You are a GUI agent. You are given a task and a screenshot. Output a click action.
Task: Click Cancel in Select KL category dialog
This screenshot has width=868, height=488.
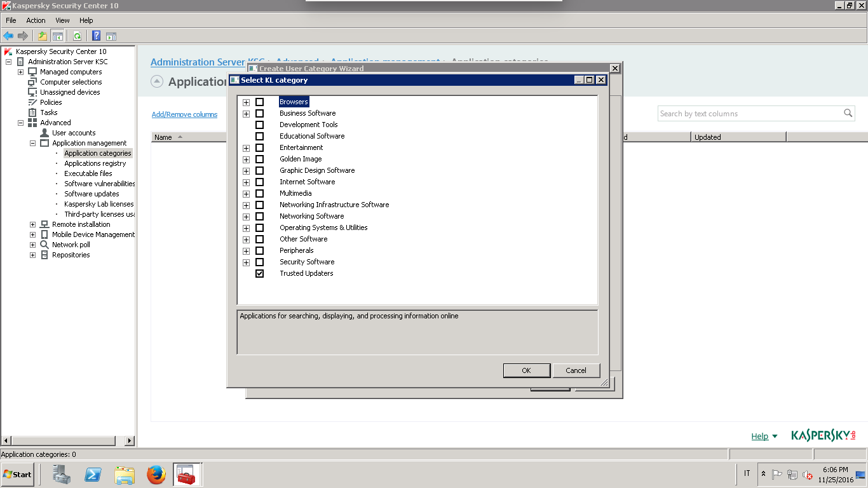point(576,370)
